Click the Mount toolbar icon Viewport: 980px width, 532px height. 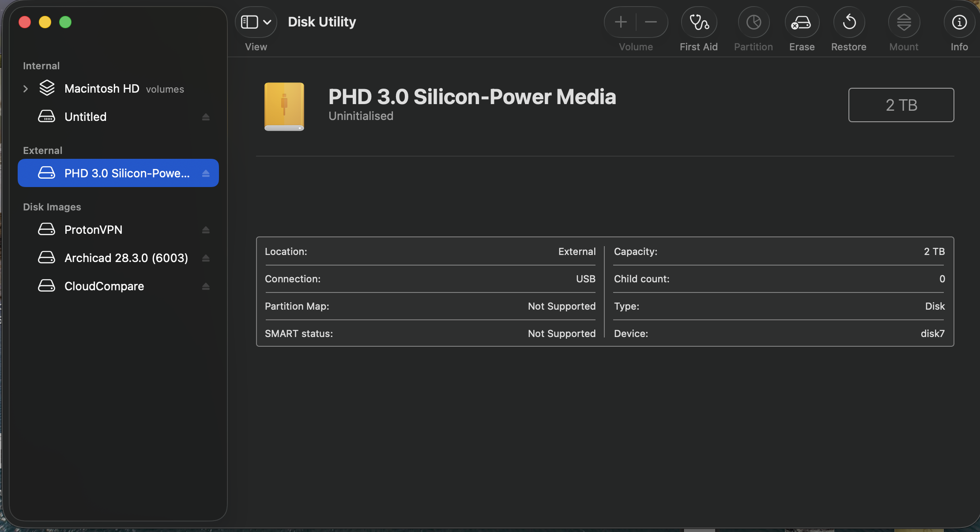pos(904,22)
